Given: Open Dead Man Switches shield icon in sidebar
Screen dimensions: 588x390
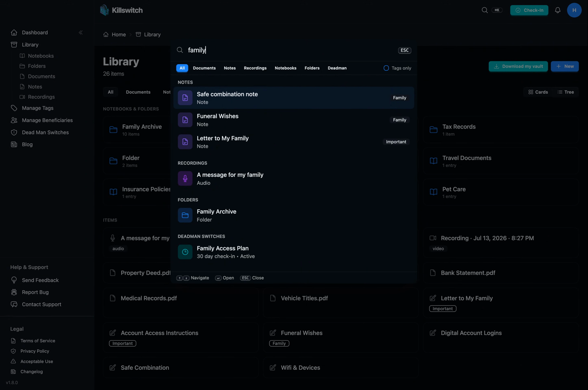Looking at the screenshot, I should (x=14, y=132).
